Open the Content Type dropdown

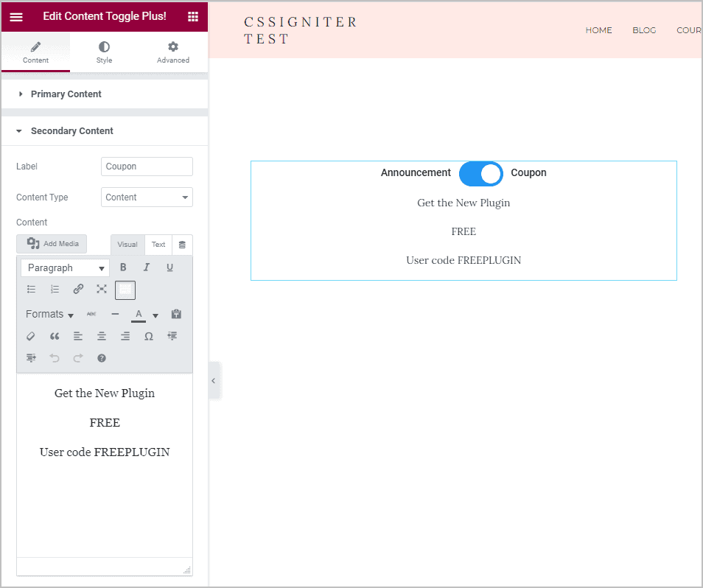point(146,197)
